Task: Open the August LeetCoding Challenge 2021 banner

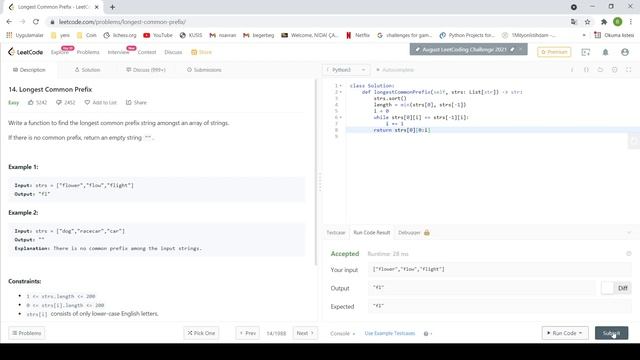Action: [469, 49]
